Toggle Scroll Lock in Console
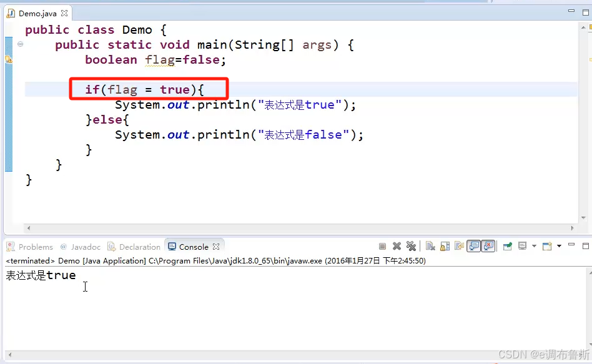Image resolution: width=592 pixels, height=364 pixels. tap(445, 247)
